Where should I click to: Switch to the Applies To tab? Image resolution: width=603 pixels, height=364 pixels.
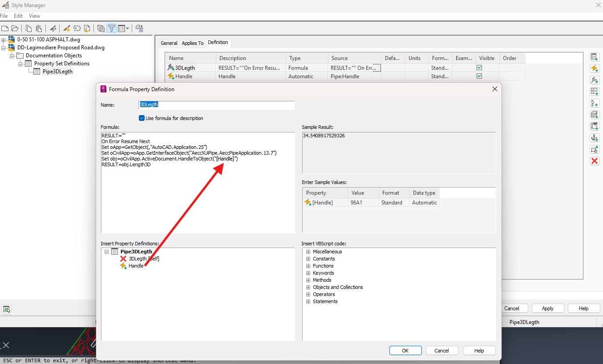coord(193,43)
